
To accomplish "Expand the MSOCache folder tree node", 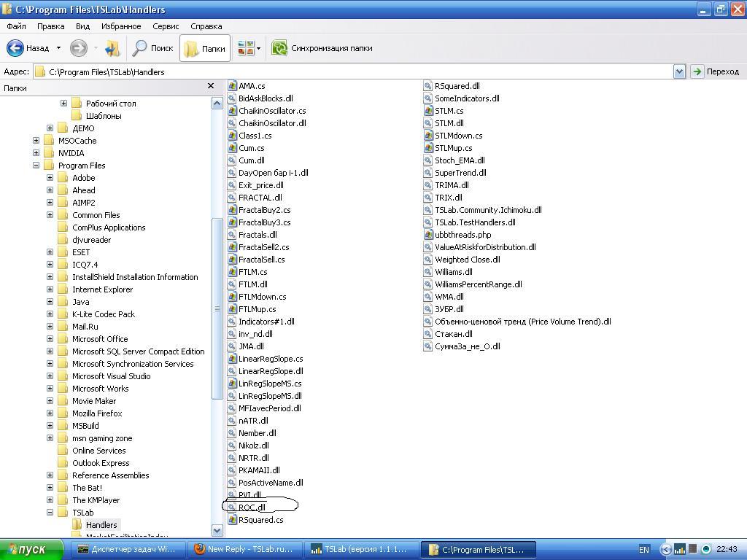I will coord(36,141).
